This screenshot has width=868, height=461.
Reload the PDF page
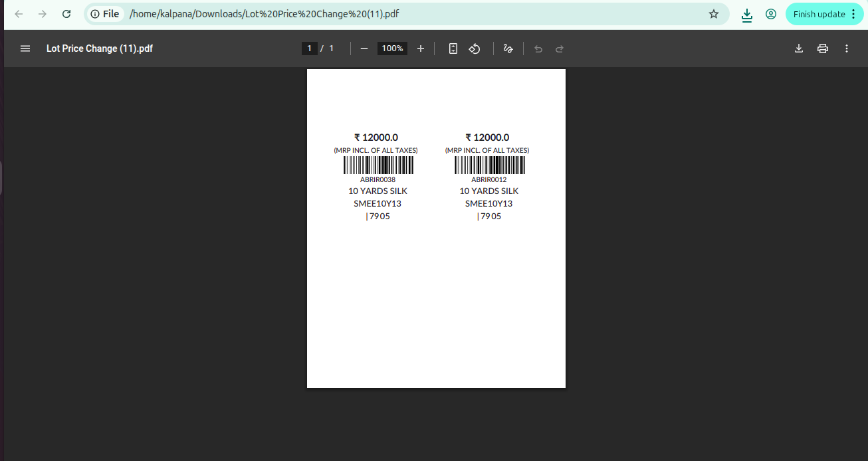coord(66,14)
